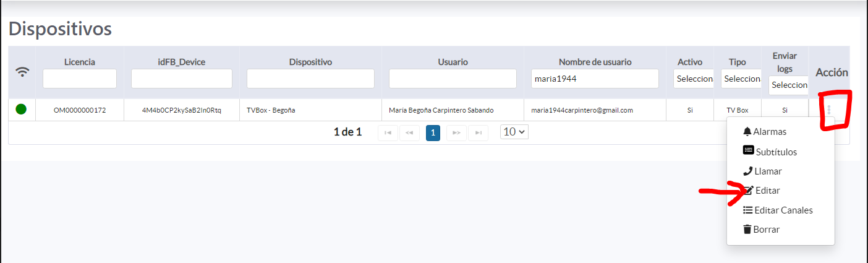Open the Activo filter dropdown
The width and height of the screenshot is (868, 263).
[x=693, y=79]
